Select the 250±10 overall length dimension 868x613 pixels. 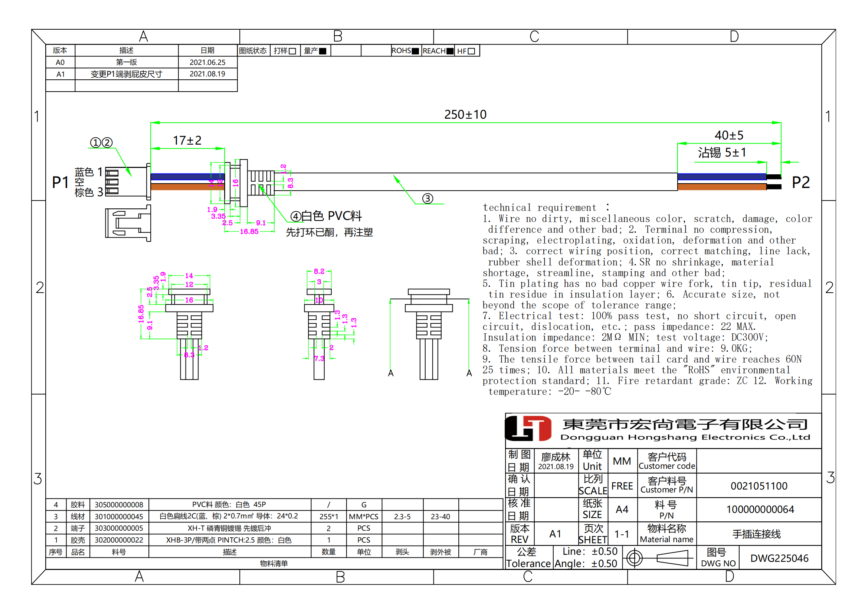pyautogui.click(x=465, y=115)
